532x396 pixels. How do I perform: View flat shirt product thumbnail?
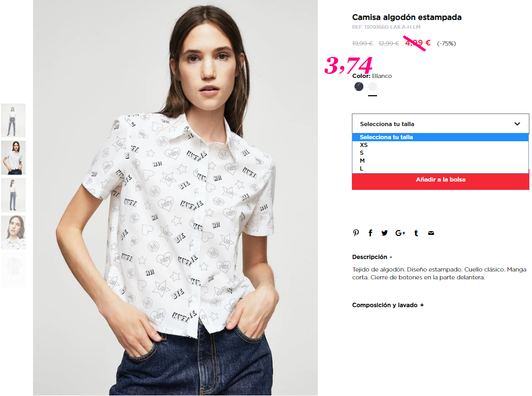(13, 270)
